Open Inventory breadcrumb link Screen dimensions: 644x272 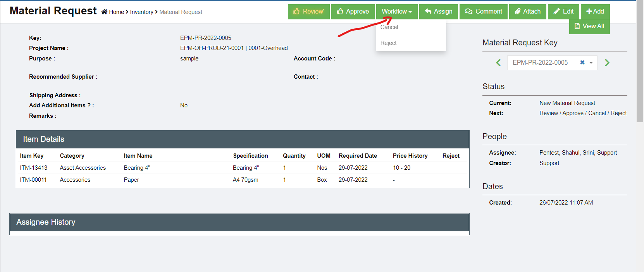point(141,12)
